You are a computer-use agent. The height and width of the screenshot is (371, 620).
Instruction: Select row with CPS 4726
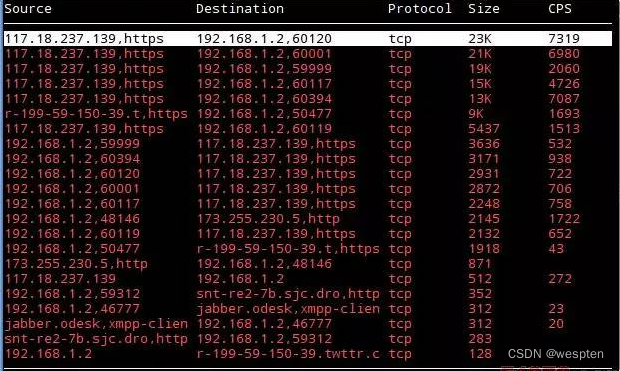click(x=308, y=84)
